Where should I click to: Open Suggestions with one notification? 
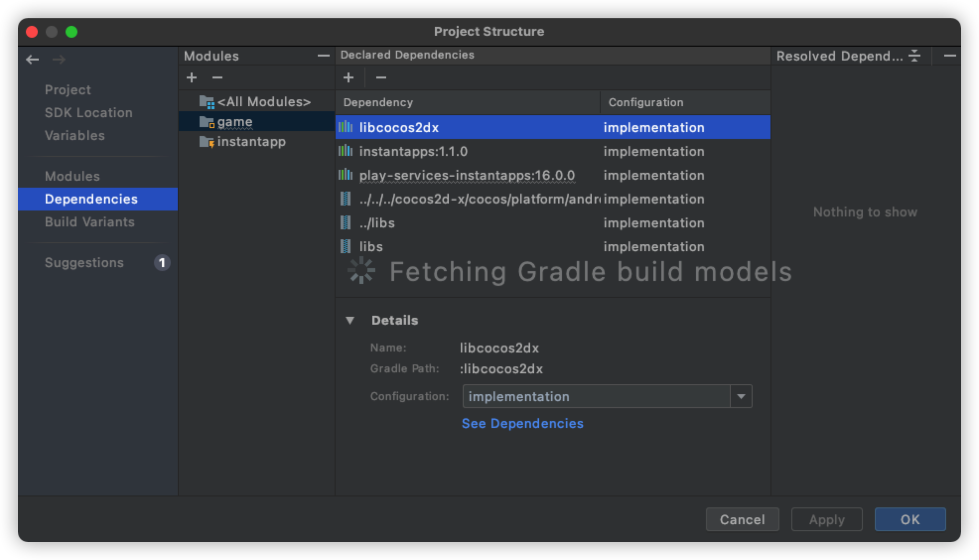pyautogui.click(x=84, y=263)
